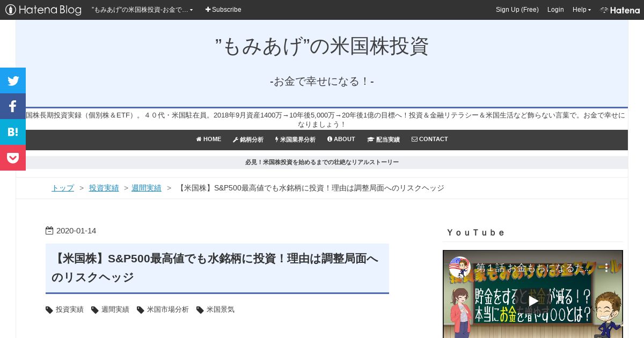Click the blog title ”もみあげ”の米国株投資
Screen dimensions: 644x338
[322, 46]
